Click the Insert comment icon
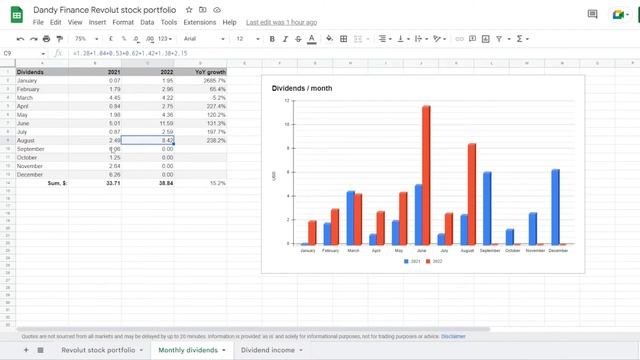The width and height of the screenshot is (640, 360). 472,39
